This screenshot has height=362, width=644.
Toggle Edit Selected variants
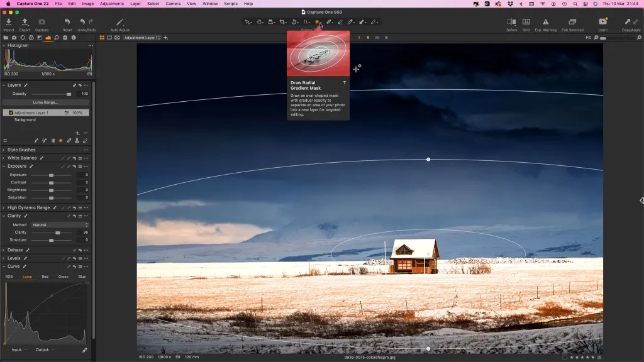point(572,23)
